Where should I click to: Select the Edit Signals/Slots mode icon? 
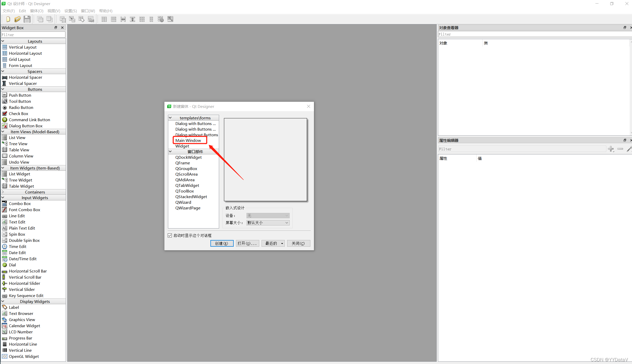pos(72,19)
